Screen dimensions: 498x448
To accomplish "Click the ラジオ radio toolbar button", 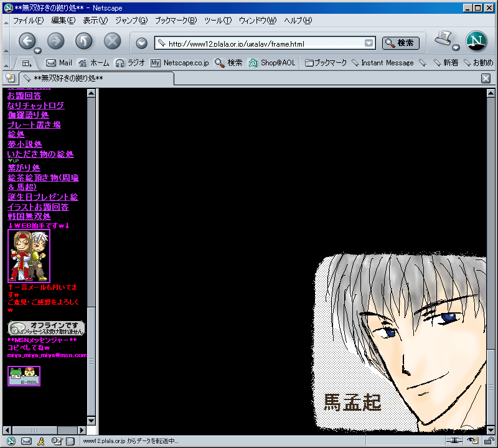I will [x=130, y=63].
